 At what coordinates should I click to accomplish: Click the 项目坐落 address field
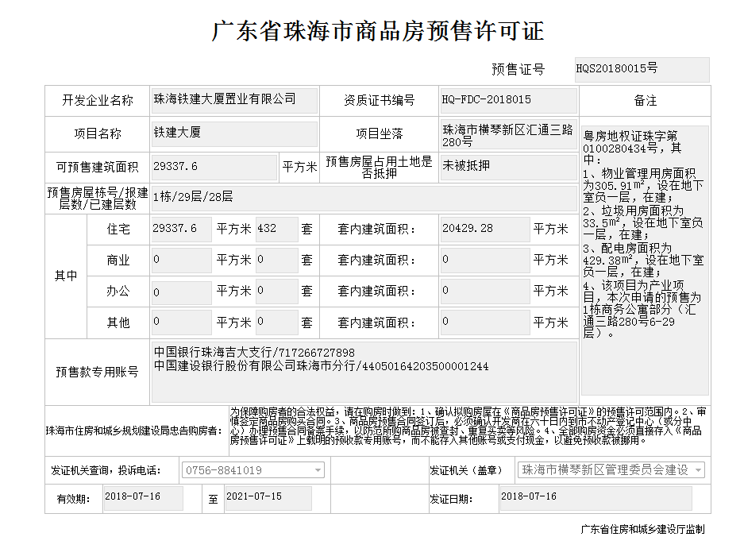click(x=508, y=136)
